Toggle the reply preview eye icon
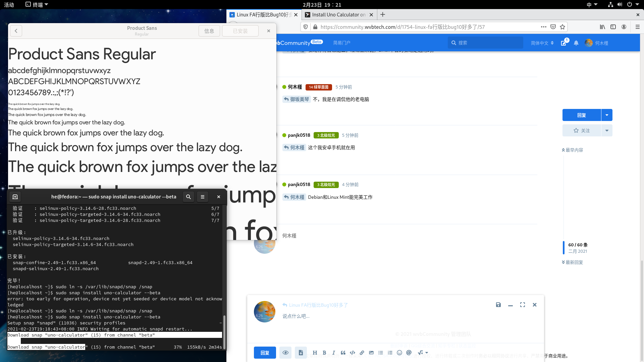Viewport: 644px width, 362px height. [285, 353]
